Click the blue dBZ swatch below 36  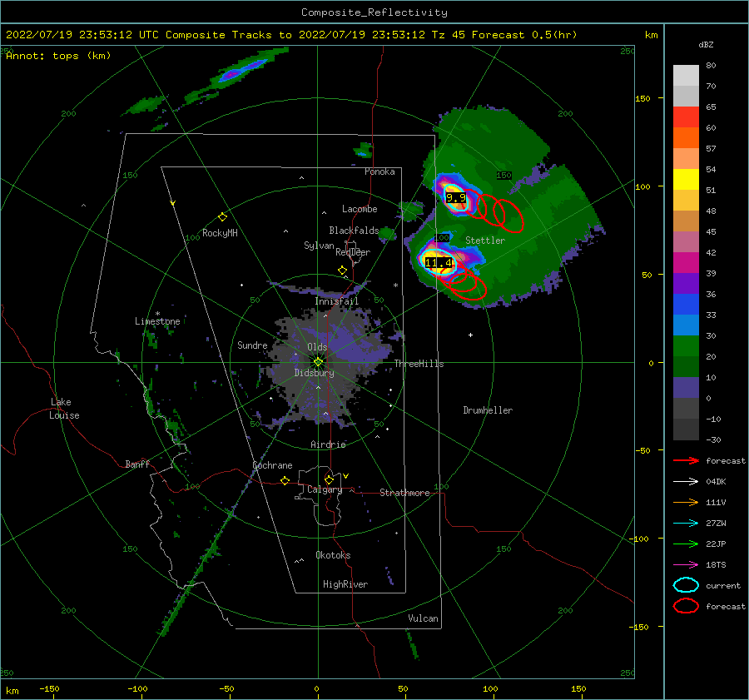(x=686, y=305)
